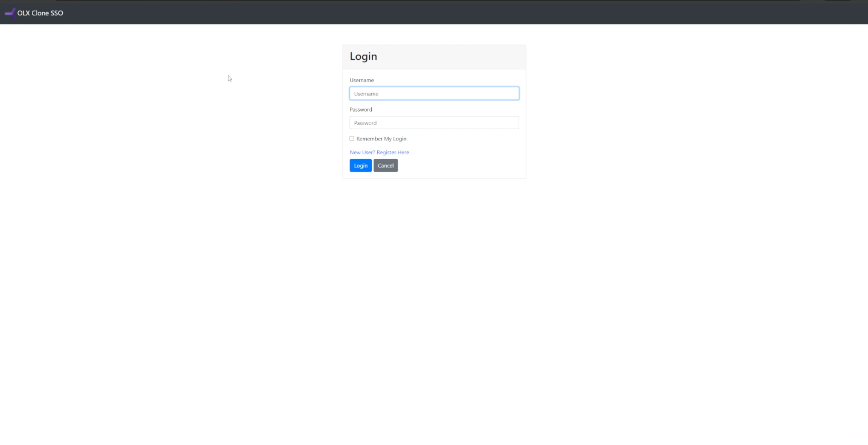
Task: Tick the small box beside Remember My Login
Action: (x=352, y=138)
